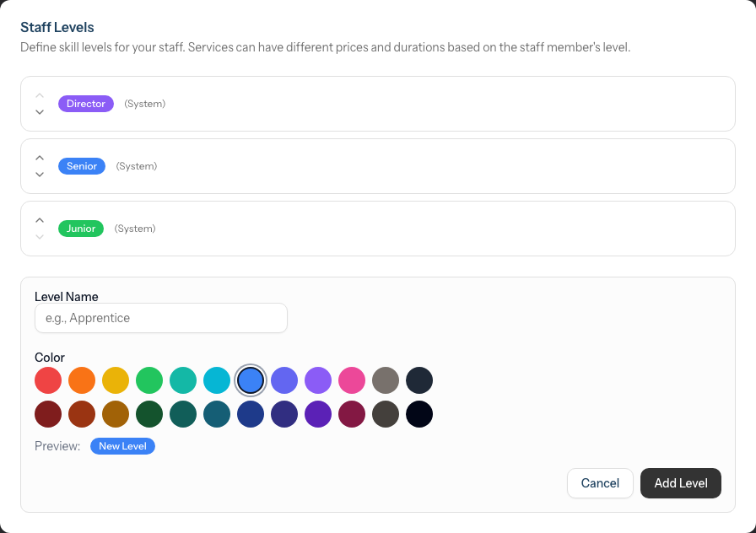Move Senior level down with chevron
This screenshot has width=756, height=533.
40,175
